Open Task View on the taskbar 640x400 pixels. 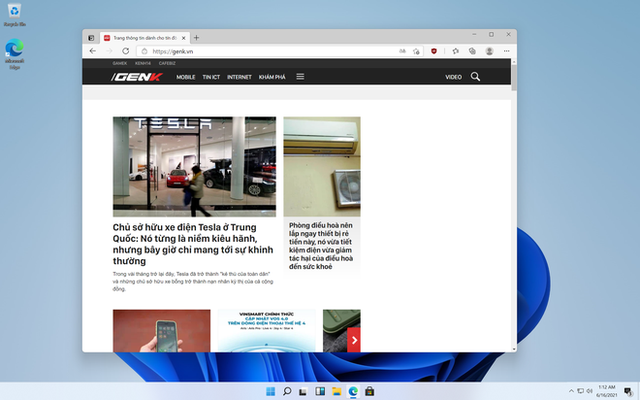(303, 391)
